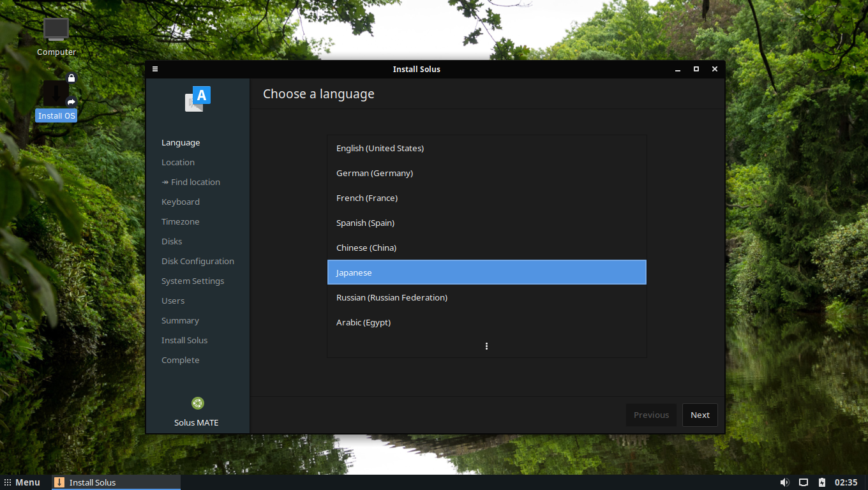Choose Spanish (Spain) from the list
The height and width of the screenshot is (490, 868).
(487, 223)
